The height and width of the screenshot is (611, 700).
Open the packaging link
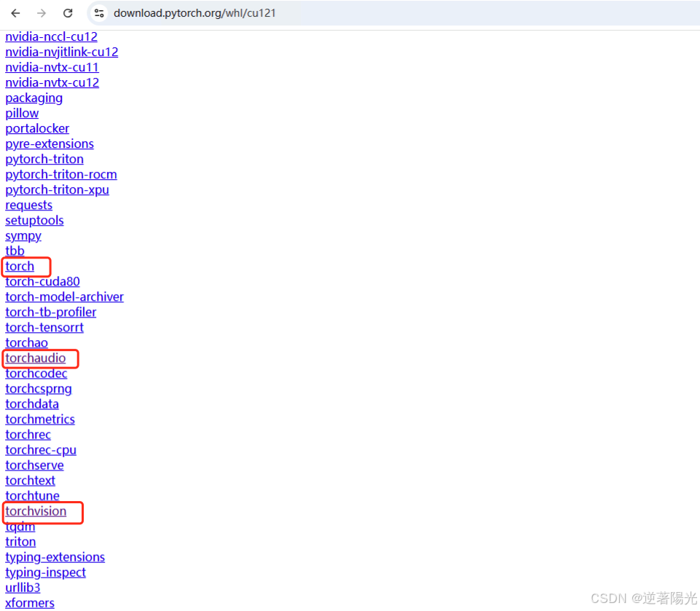[x=34, y=98]
